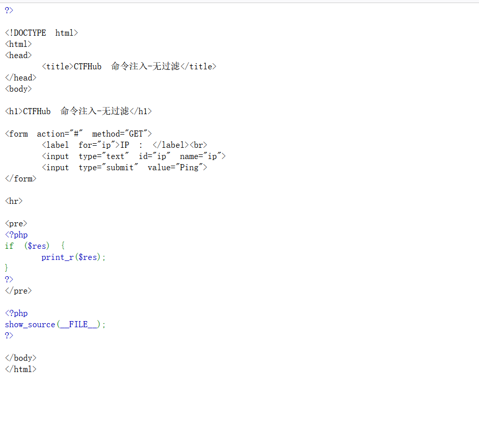The width and height of the screenshot is (479, 448).
Task: Click the DOCTYPE html declaration line
Action: click(x=41, y=33)
